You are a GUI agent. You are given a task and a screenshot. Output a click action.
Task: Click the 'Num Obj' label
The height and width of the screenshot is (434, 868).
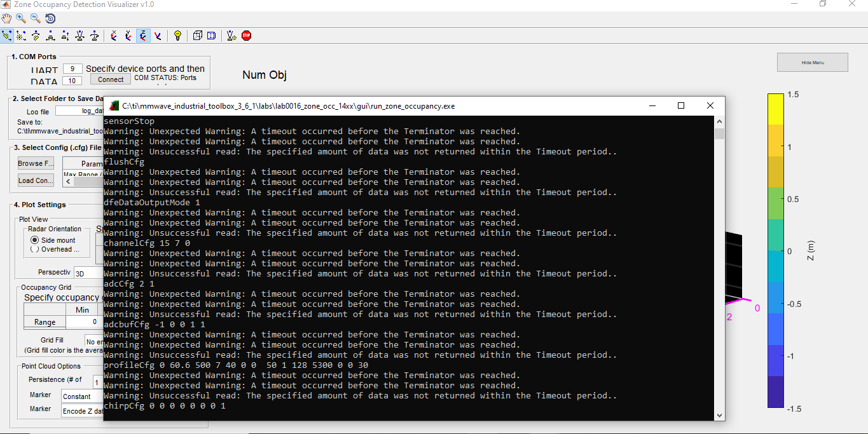click(x=265, y=76)
